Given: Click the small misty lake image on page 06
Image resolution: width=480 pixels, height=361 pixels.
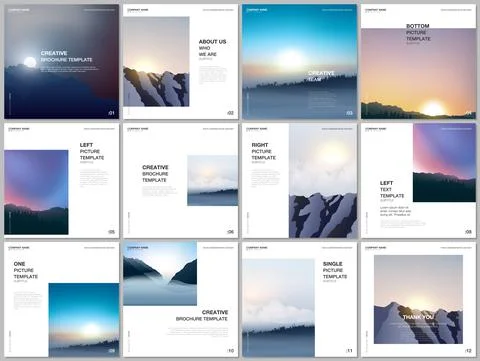Looking at the screenshot, I should pyautogui.click(x=213, y=180).
